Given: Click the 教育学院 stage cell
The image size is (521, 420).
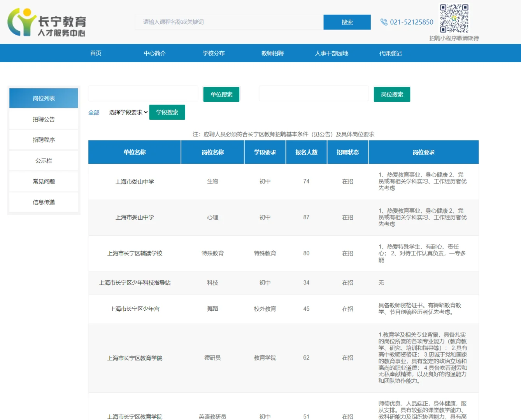Looking at the screenshot, I should click(x=265, y=358).
